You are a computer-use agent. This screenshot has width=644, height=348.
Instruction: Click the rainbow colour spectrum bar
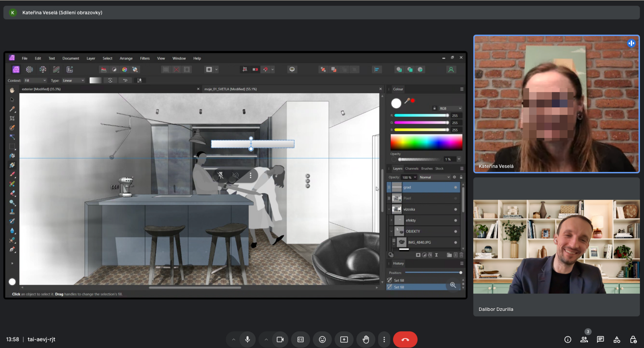[426, 143]
